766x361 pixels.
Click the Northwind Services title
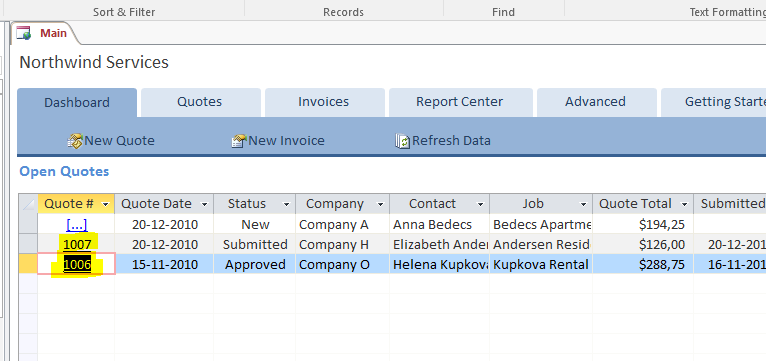[94, 63]
